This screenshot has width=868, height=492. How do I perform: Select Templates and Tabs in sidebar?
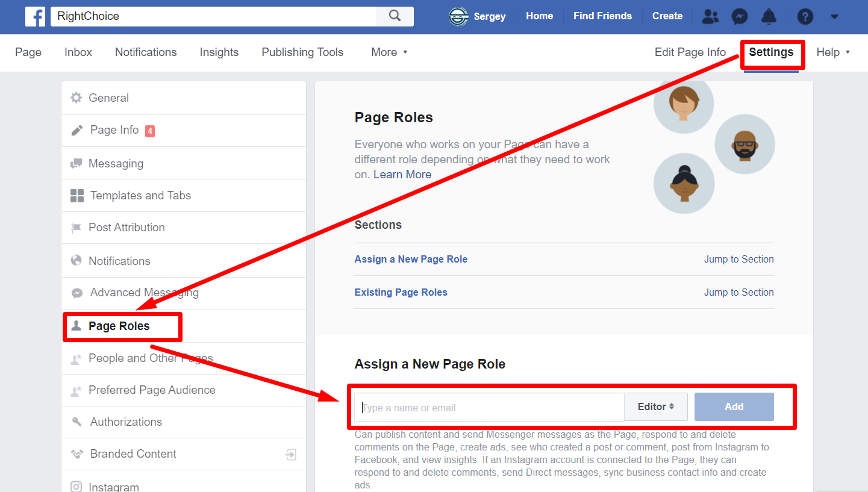(140, 196)
